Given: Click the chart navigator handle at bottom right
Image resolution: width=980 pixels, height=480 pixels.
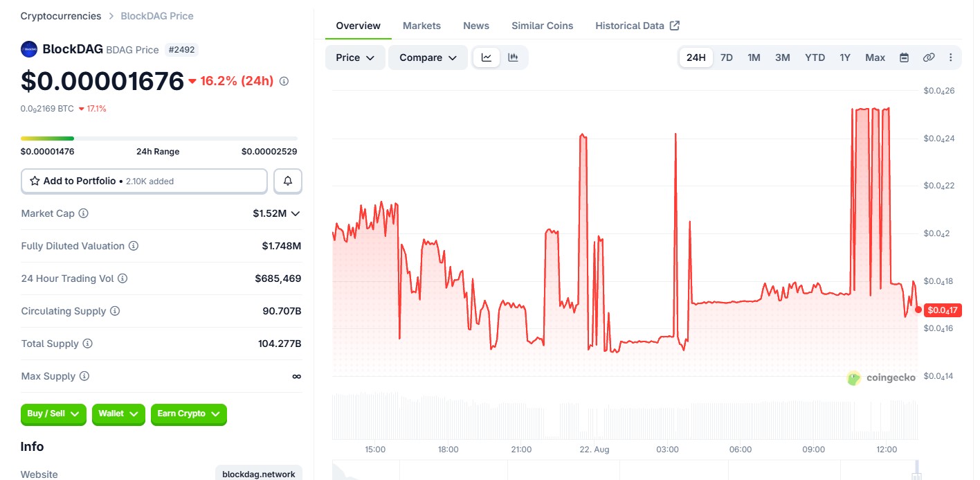Looking at the screenshot, I should click(x=916, y=475).
